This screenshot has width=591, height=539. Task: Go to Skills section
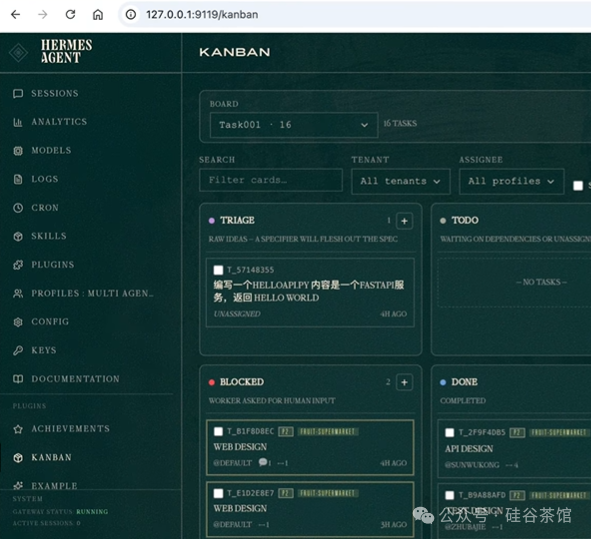(x=49, y=236)
